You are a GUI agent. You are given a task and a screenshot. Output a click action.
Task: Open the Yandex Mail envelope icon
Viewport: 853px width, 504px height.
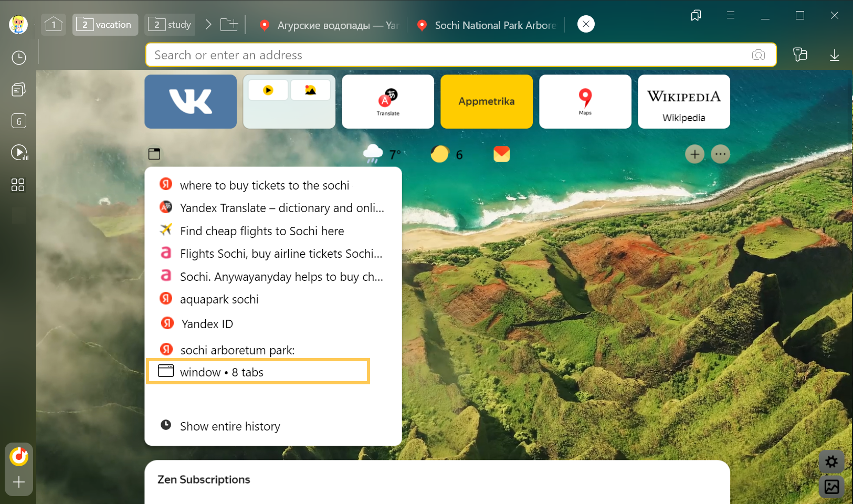(502, 154)
